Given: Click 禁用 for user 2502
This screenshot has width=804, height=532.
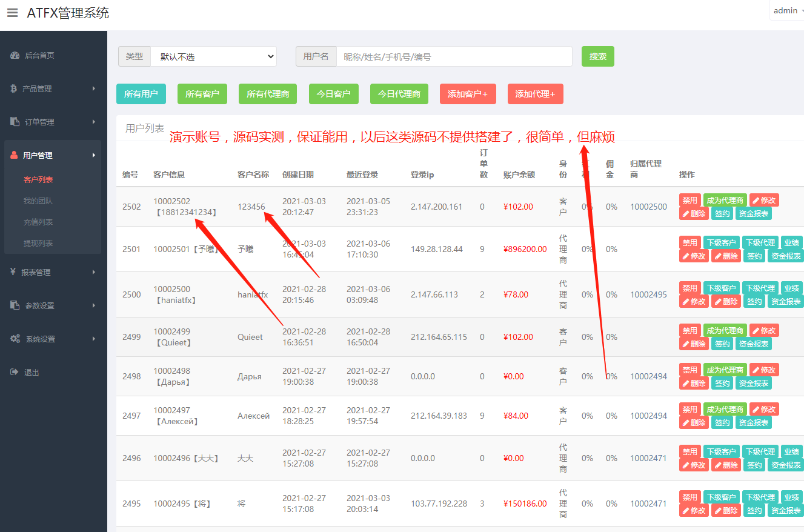Looking at the screenshot, I should pyautogui.click(x=690, y=200).
